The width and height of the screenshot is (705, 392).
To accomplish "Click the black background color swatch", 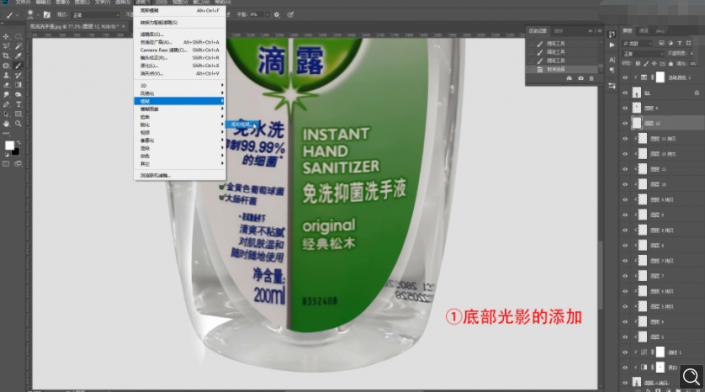I will pyautogui.click(x=16, y=152).
